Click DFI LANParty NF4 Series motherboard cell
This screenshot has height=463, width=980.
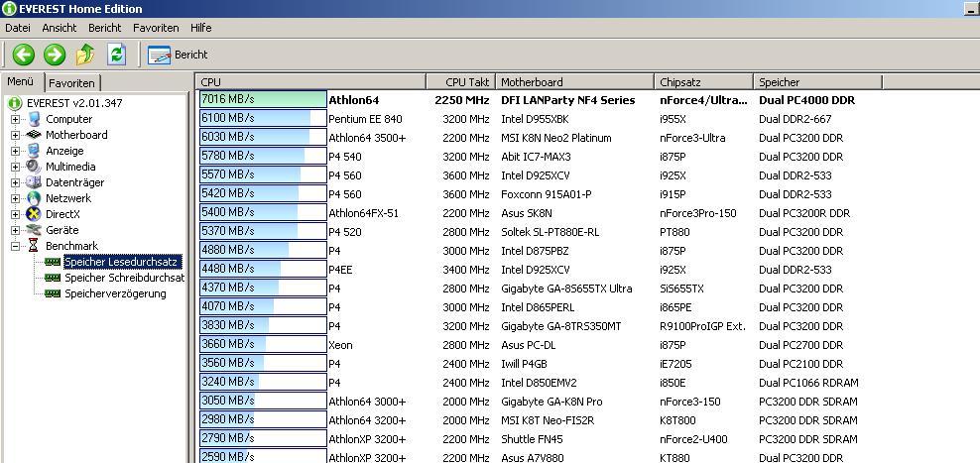(x=568, y=100)
